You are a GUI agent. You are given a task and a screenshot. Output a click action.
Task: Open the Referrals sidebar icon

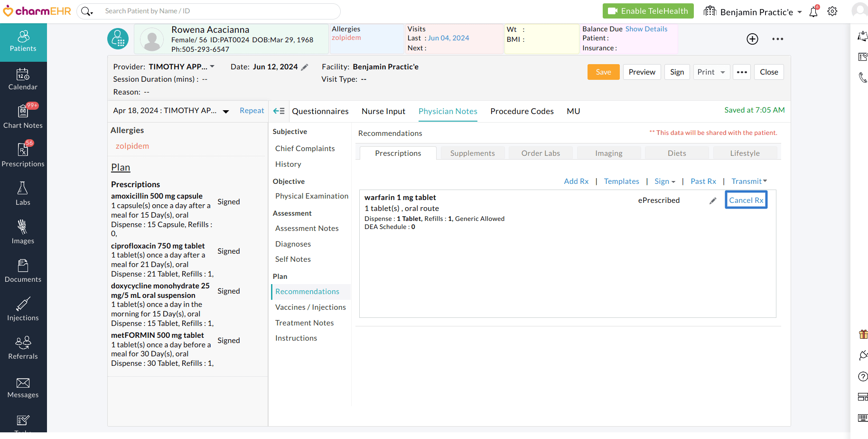(23, 348)
